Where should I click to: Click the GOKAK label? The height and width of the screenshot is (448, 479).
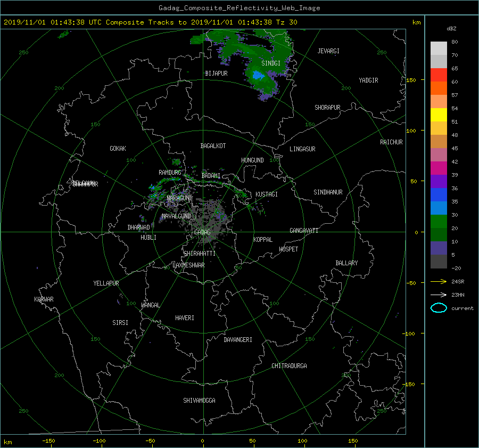click(118, 149)
